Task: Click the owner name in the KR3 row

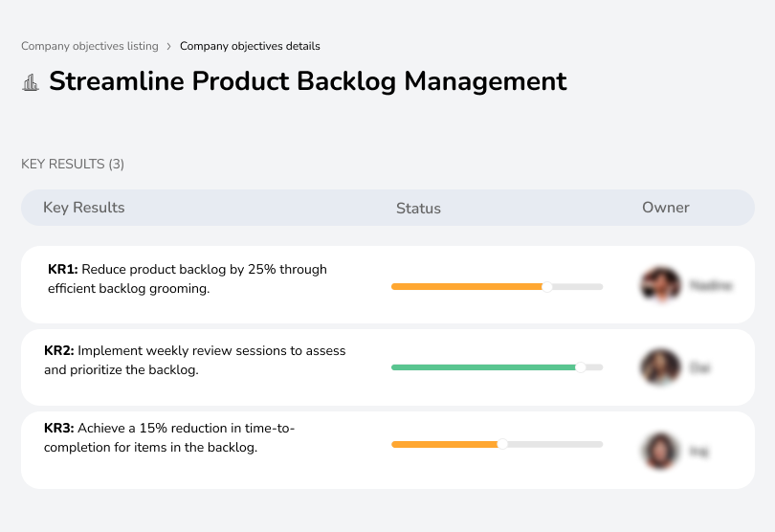Action: pos(698,451)
